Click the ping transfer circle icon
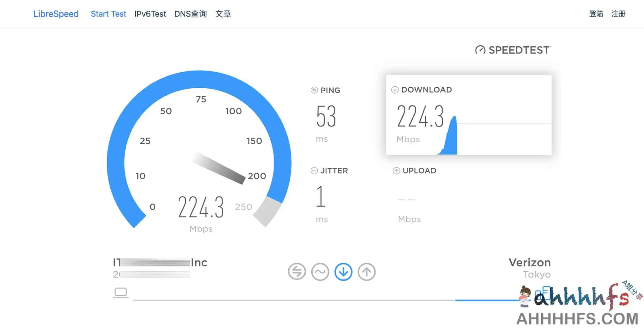The height and width of the screenshot is (331, 644). pyautogui.click(x=297, y=272)
